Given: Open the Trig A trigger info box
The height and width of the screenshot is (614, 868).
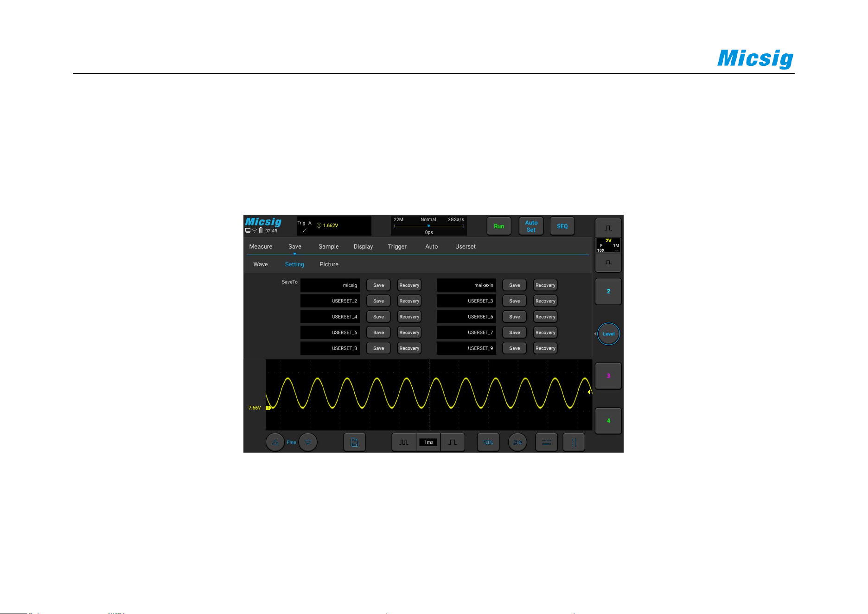Looking at the screenshot, I should point(334,226).
